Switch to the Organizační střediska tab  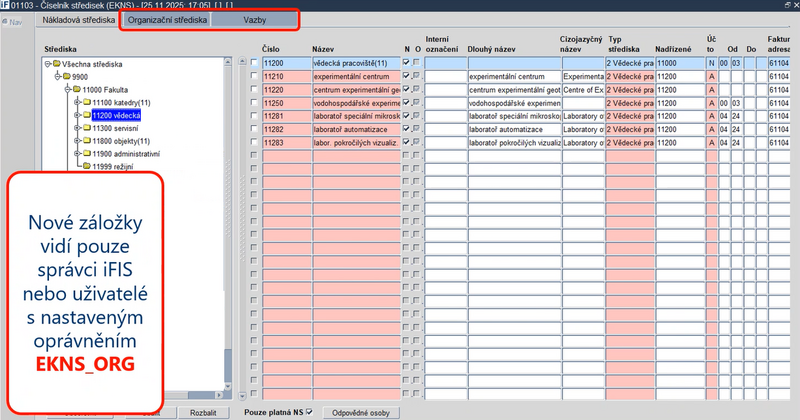(x=167, y=20)
